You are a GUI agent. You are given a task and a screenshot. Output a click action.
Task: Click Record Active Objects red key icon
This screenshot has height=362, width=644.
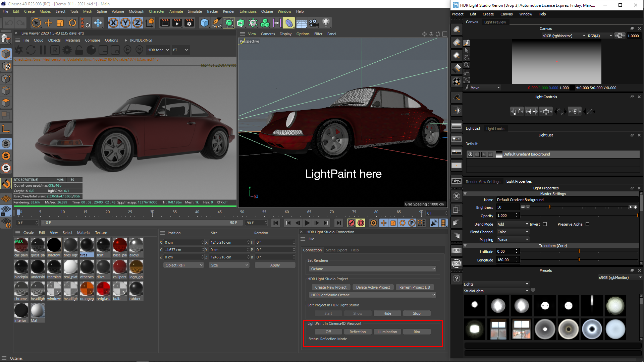pos(352,223)
